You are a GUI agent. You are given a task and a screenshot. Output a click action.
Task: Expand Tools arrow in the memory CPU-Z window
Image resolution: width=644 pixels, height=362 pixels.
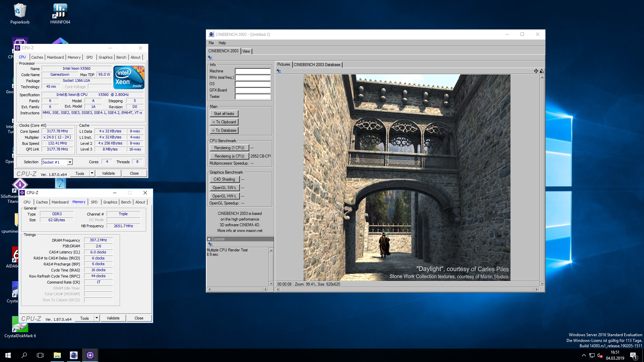click(97, 318)
